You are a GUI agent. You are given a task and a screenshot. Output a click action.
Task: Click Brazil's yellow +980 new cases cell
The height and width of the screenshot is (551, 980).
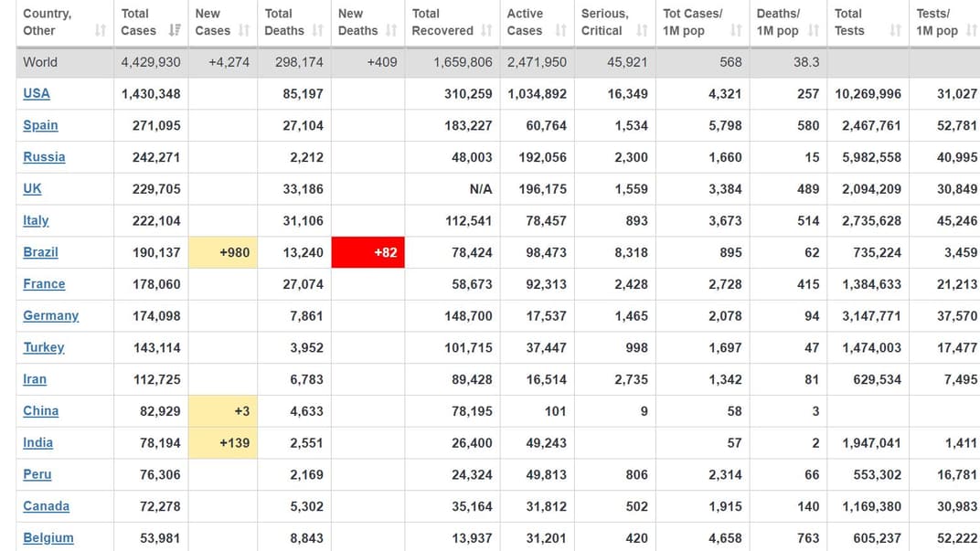click(x=222, y=252)
